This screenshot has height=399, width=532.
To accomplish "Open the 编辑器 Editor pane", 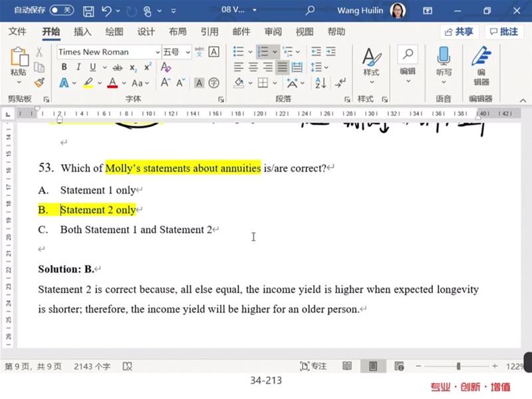I will tap(481, 66).
